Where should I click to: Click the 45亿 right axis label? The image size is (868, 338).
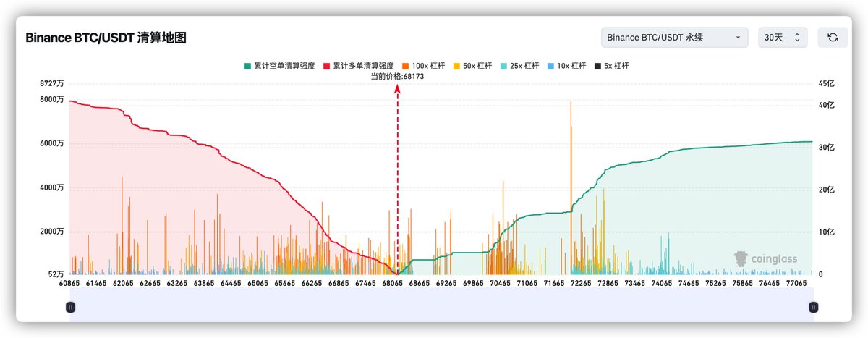tap(827, 84)
